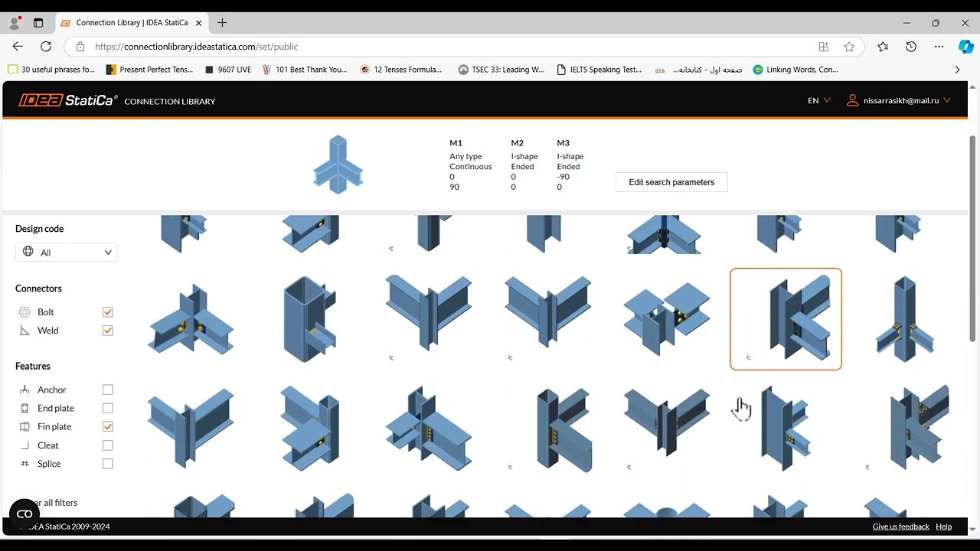This screenshot has width=980, height=551.
Task: Open the 30 useful phrases bookmark
Action: click(x=51, y=70)
